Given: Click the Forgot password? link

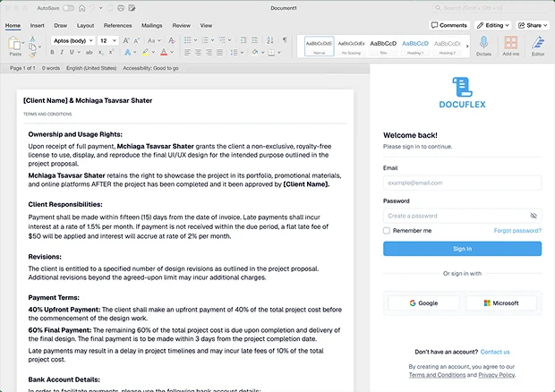Looking at the screenshot, I should [x=517, y=231].
